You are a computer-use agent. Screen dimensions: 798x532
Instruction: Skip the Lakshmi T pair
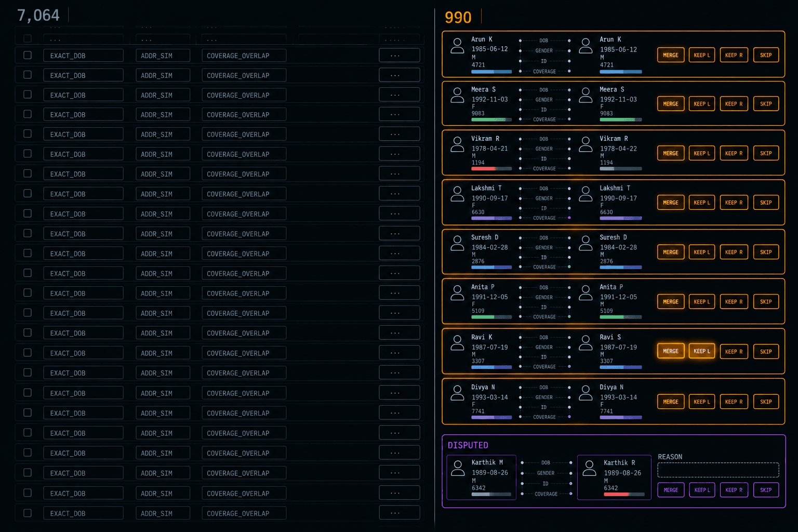click(766, 203)
